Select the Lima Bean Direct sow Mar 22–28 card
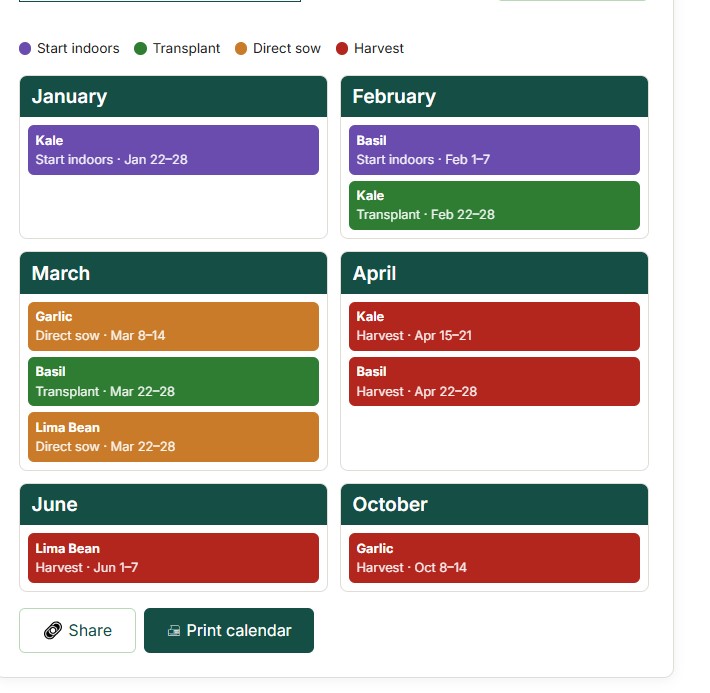The width and height of the screenshot is (710, 693). 173,437
